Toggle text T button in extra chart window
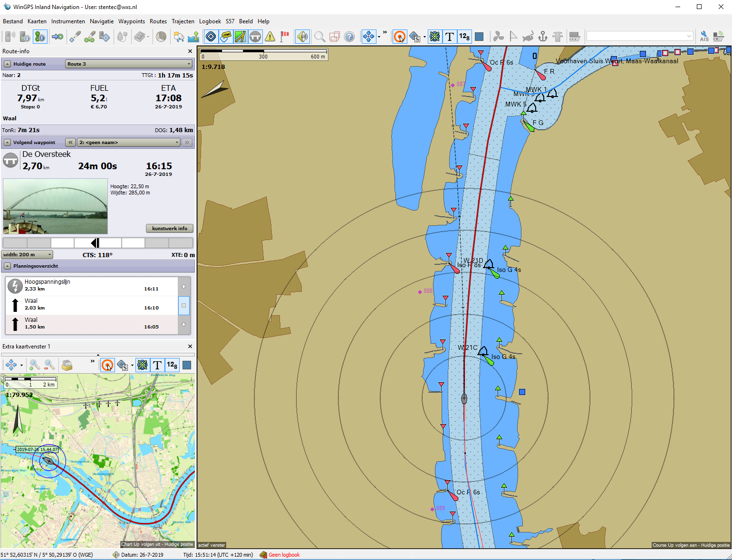732x560 pixels. click(x=157, y=365)
